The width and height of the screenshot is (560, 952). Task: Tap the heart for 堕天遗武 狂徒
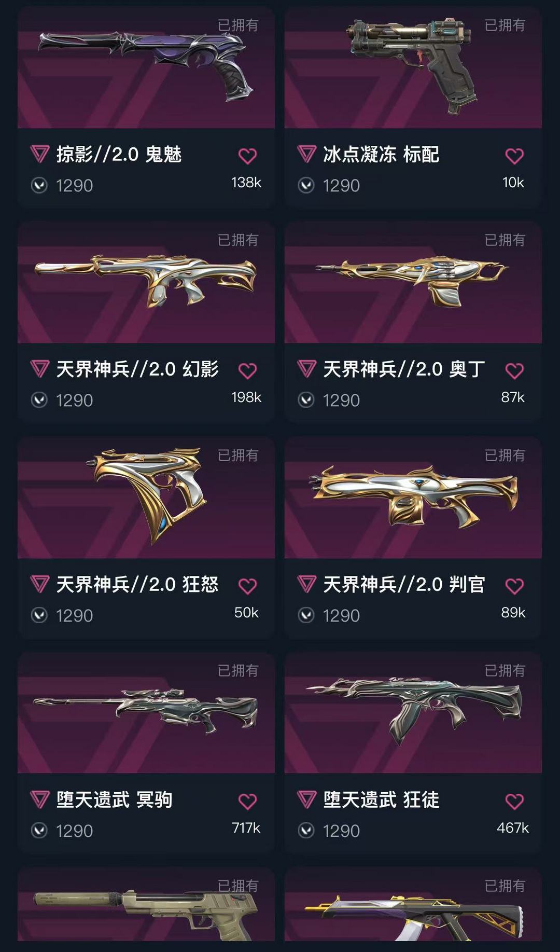[514, 802]
